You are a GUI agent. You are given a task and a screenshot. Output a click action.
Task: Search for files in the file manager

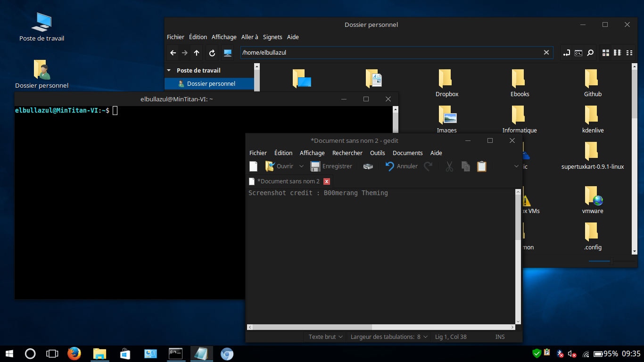[x=591, y=53]
